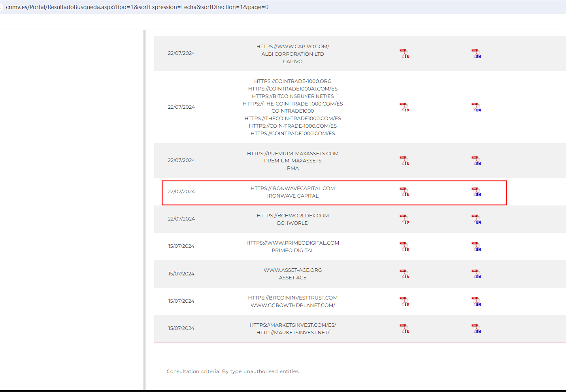Click the 15/07/2024 date beside Asset Ace
This screenshot has height=392, width=566.
tap(181, 274)
